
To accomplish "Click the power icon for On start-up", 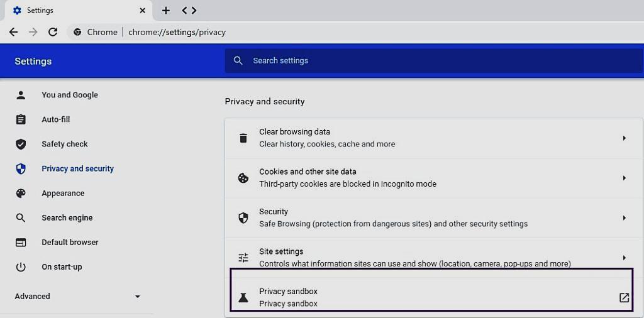I will 21,267.
